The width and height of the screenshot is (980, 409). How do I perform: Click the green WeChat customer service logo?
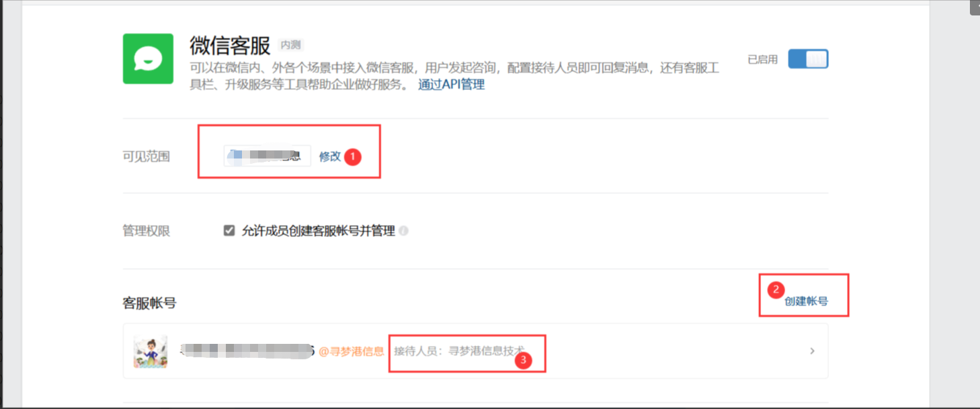point(148,59)
